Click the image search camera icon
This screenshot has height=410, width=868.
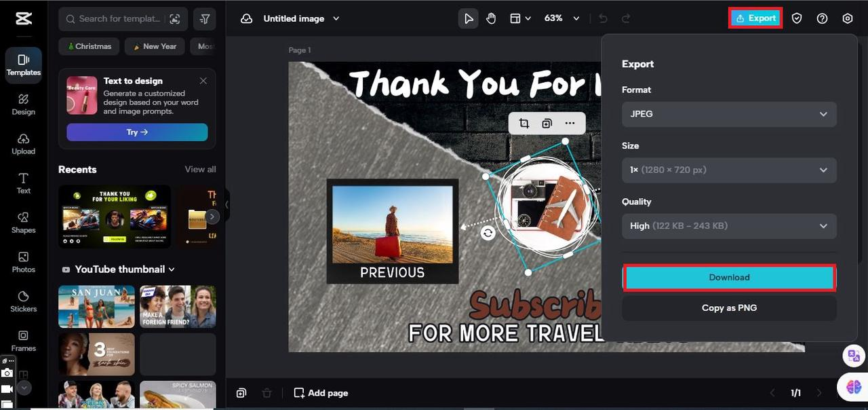(x=176, y=19)
